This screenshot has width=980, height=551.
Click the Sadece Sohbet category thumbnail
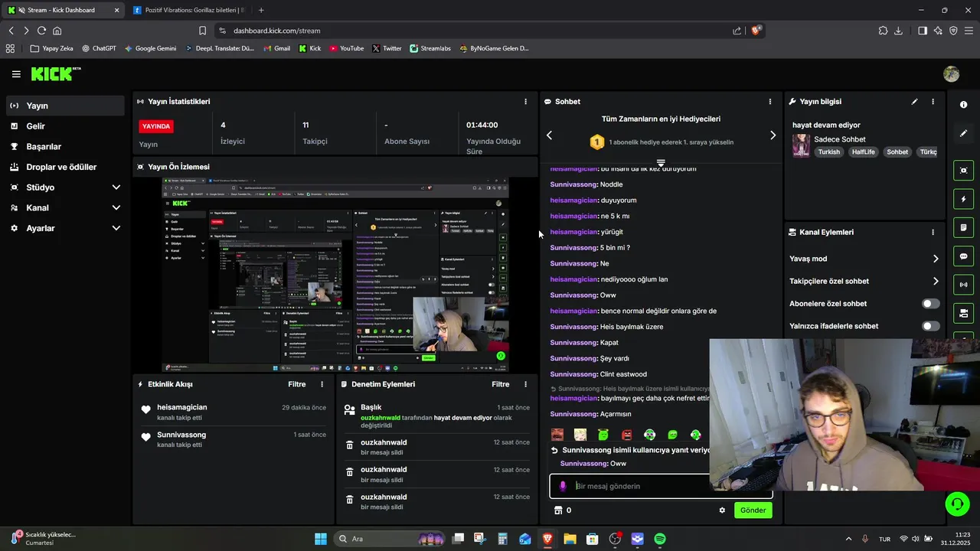coord(801,145)
